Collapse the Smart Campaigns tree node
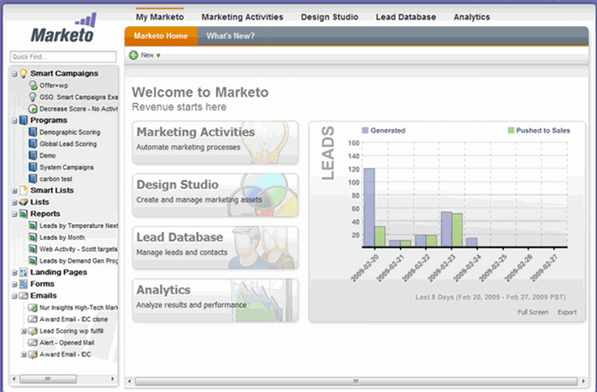Image resolution: width=597 pixels, height=392 pixels. coord(14,74)
